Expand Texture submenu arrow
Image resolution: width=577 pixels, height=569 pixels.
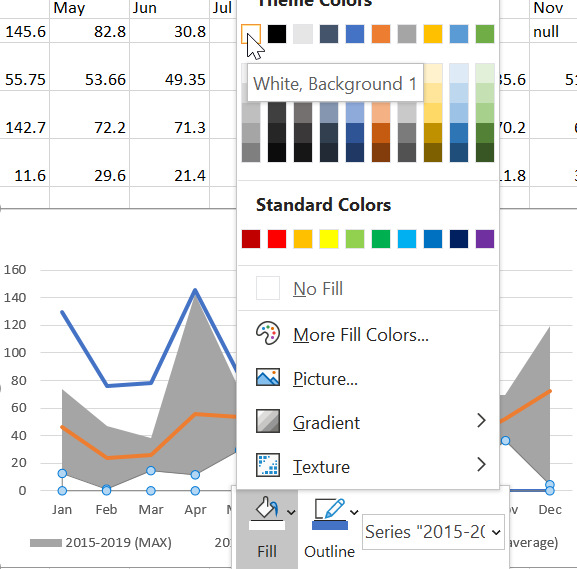481,464
